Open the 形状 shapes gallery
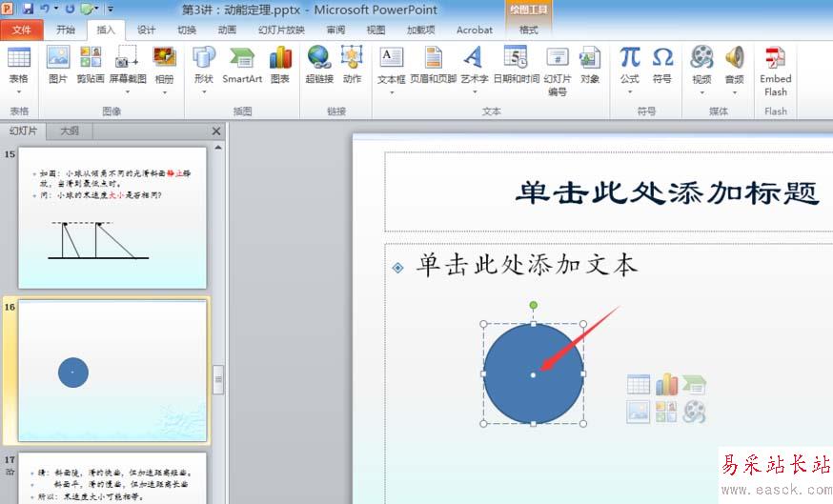This screenshot has height=504, width=833. coord(203,57)
